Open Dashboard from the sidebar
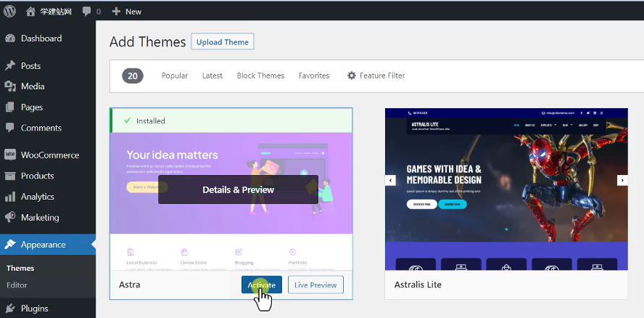Viewport: 644px width, 318px height. [x=41, y=38]
